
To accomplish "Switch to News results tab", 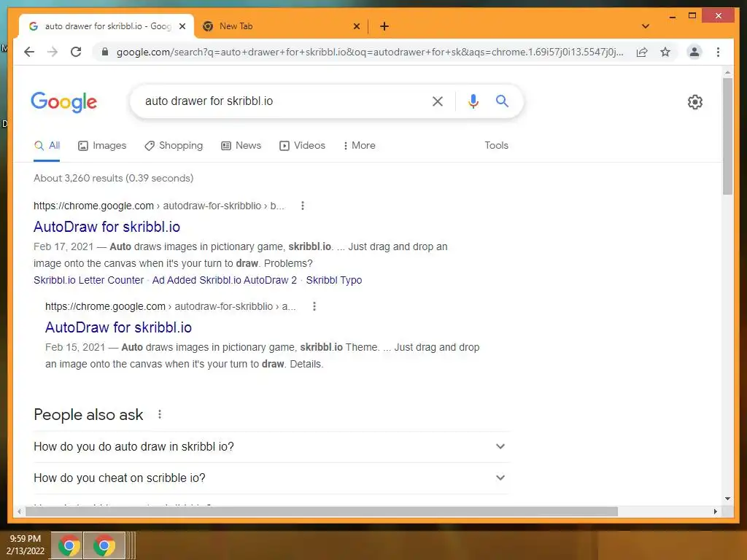I will (241, 146).
